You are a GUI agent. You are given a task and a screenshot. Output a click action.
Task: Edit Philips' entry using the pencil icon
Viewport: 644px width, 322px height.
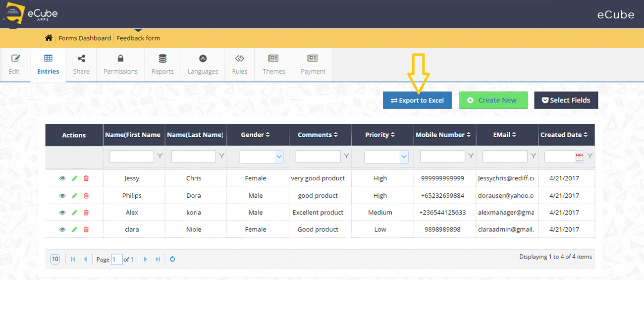(x=74, y=195)
